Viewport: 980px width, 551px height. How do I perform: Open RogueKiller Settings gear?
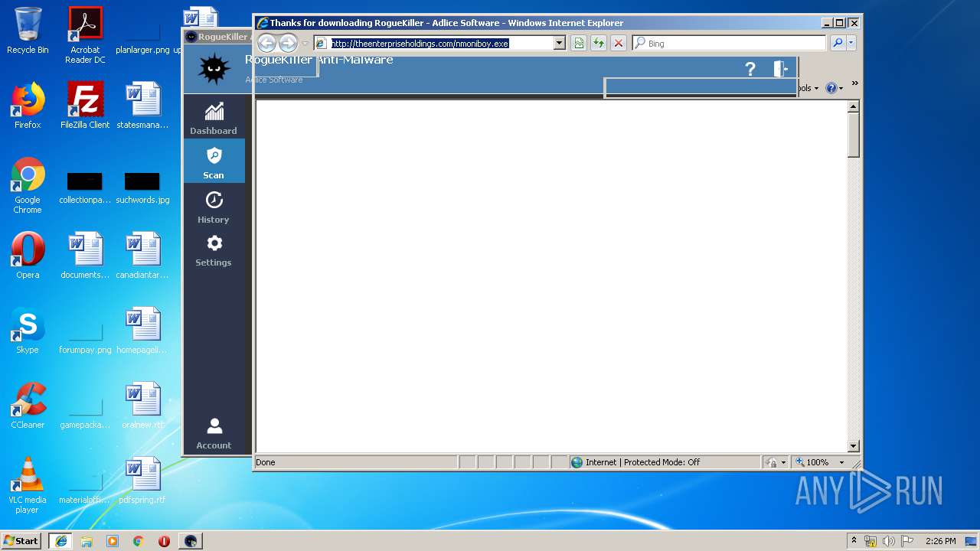click(x=214, y=250)
